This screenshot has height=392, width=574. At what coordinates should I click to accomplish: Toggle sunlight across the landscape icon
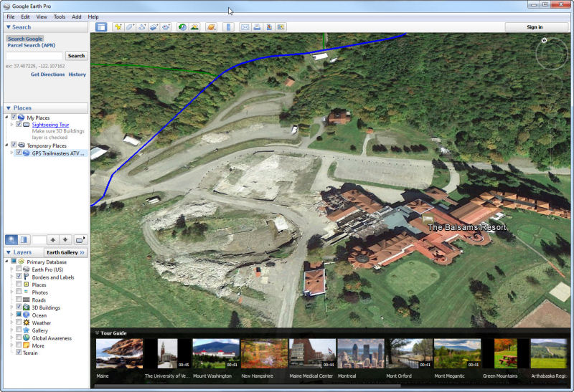[194, 27]
